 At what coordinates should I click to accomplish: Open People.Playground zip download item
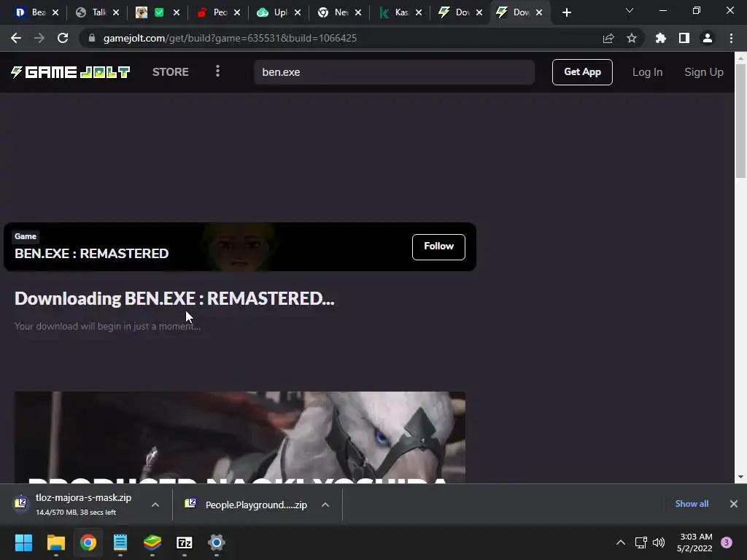click(248, 505)
